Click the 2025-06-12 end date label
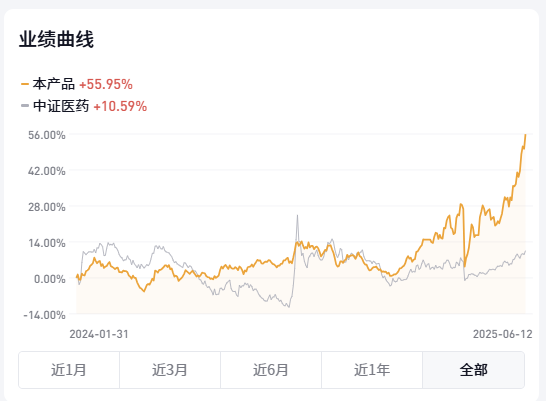This screenshot has height=401, width=546. (502, 334)
